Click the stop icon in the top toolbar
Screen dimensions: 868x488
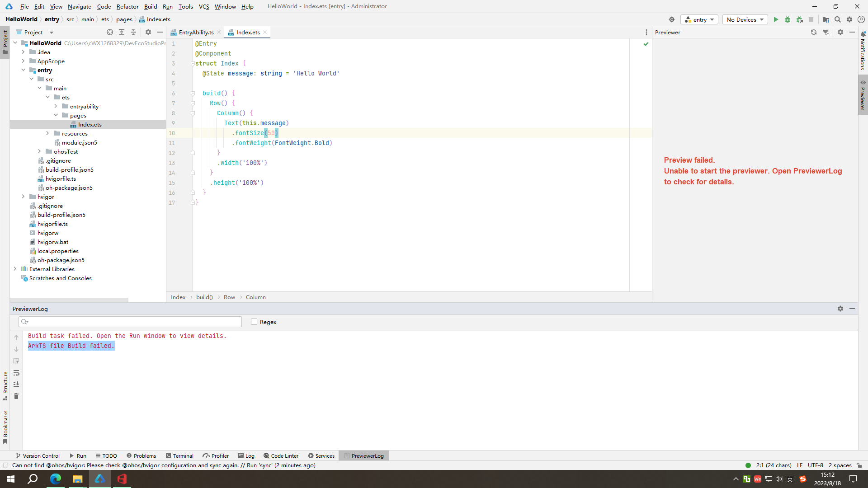pyautogui.click(x=811, y=19)
